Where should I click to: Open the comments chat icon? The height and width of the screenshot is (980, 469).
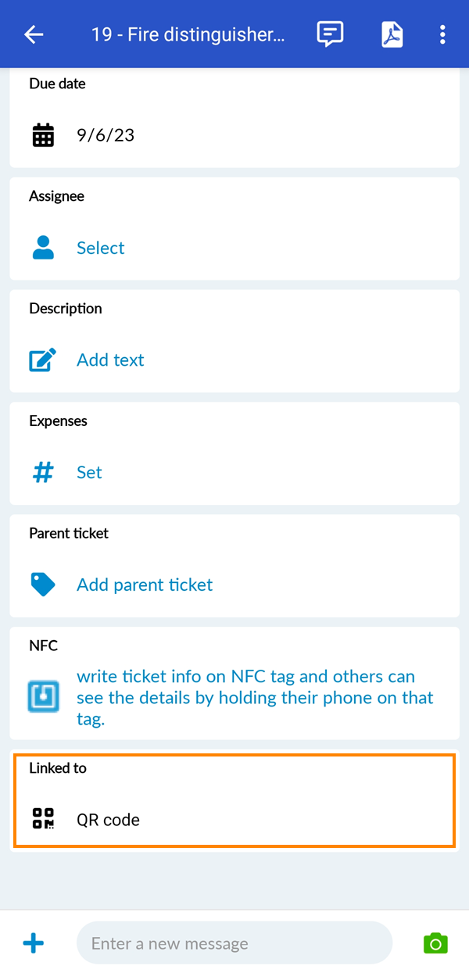point(329,34)
